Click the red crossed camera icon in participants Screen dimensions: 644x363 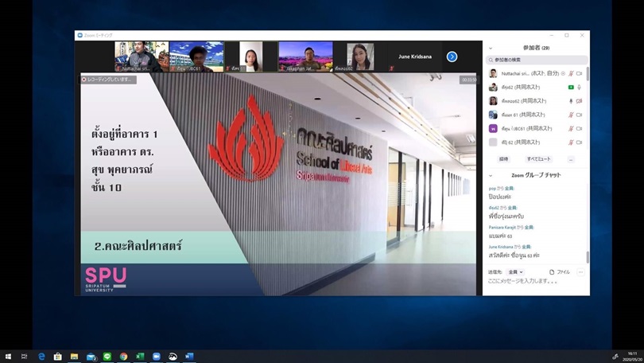coord(579,101)
